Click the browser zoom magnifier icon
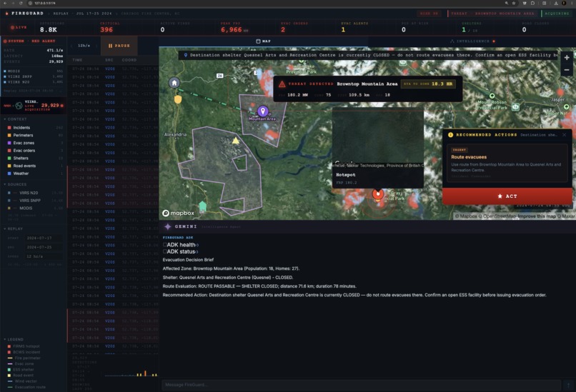The width and height of the screenshot is (576, 392). 507,3
